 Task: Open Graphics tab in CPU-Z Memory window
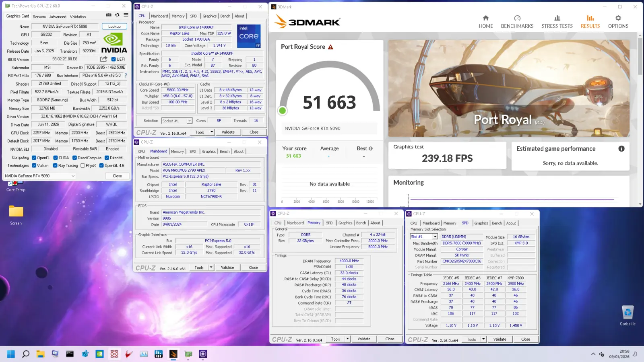(345, 223)
